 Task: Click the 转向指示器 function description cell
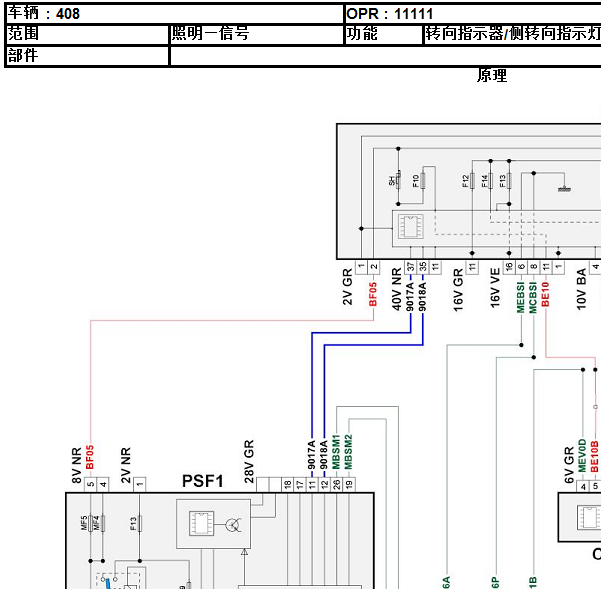[512, 34]
